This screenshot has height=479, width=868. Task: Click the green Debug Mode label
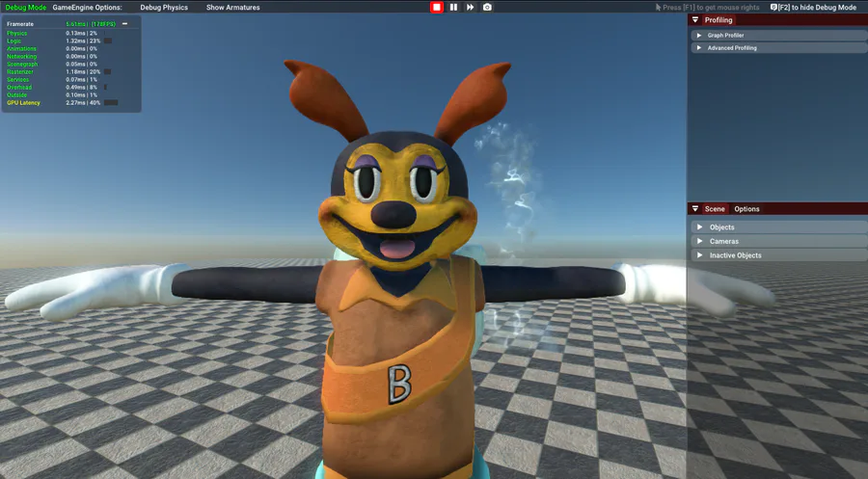[x=26, y=7]
